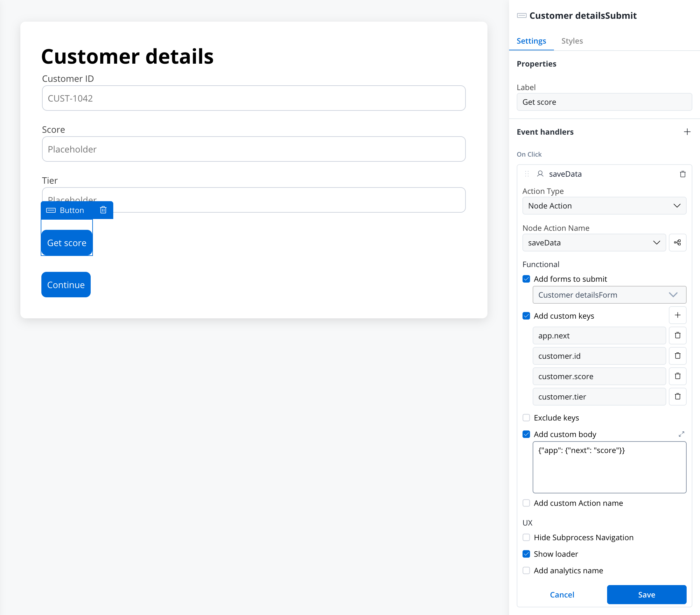Enable Exclude keys checkbox
Image resolution: width=700 pixels, height=615 pixels.
pos(526,418)
